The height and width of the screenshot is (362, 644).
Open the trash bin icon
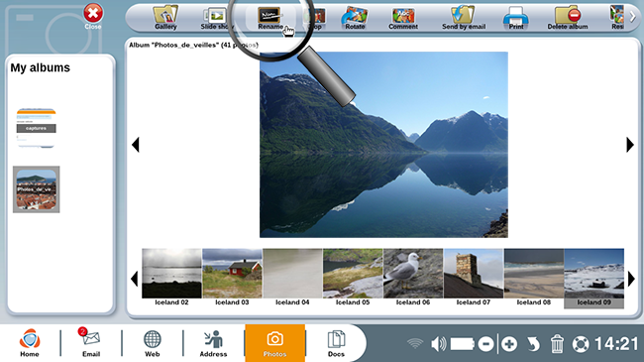point(557,344)
